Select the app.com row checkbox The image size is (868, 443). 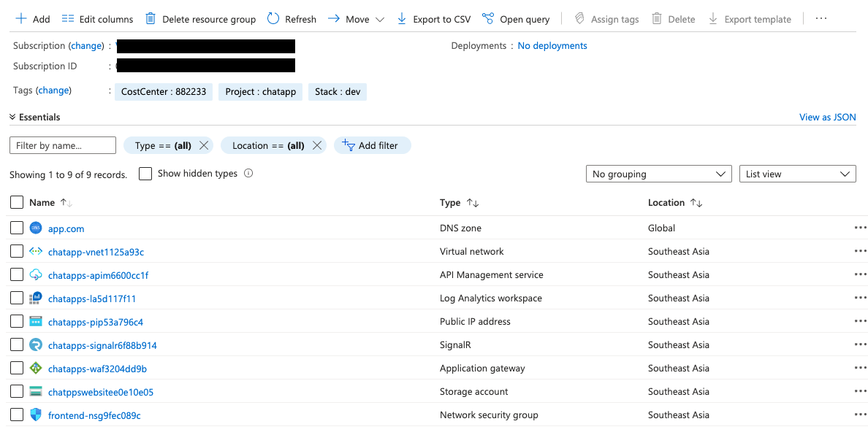tap(17, 228)
